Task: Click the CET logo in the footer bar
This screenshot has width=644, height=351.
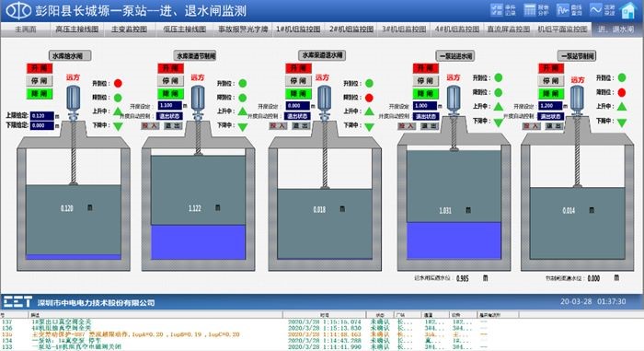Action: coord(17,302)
